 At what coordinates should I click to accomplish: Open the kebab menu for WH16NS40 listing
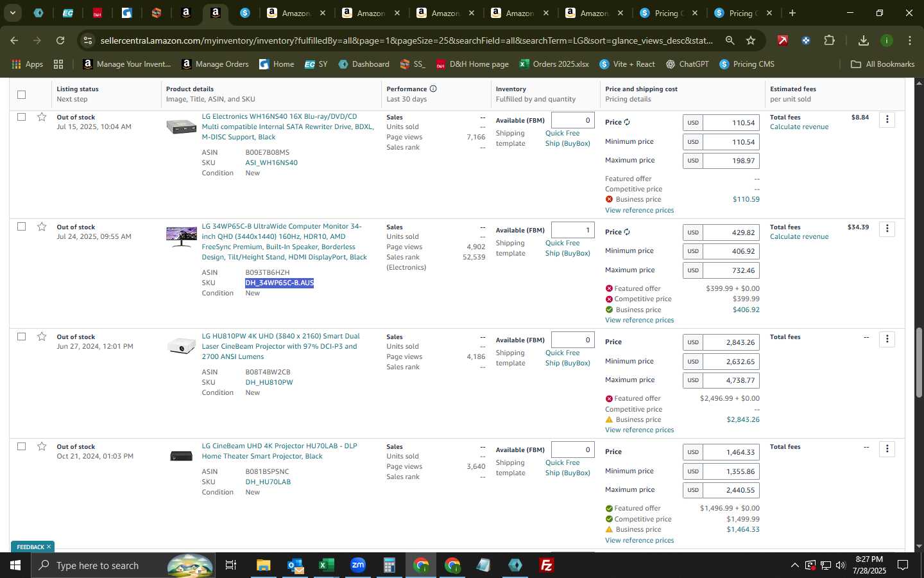pyautogui.click(x=887, y=119)
